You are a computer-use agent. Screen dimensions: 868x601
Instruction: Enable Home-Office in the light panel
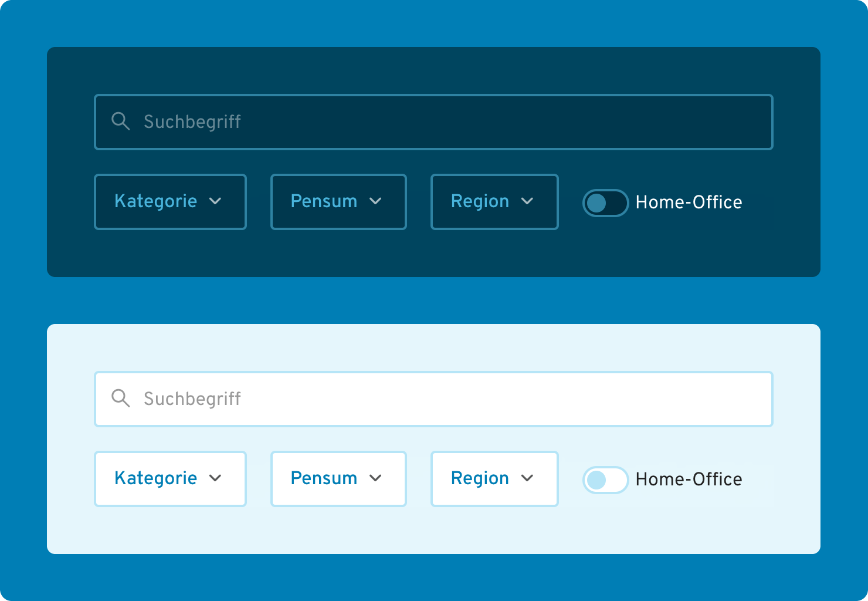605,480
